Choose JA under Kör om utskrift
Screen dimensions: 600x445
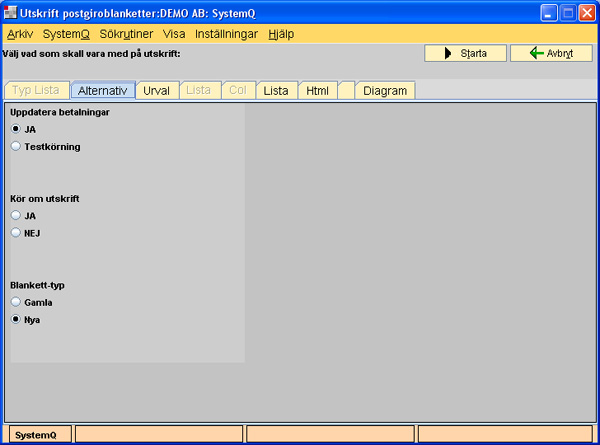coord(16,215)
